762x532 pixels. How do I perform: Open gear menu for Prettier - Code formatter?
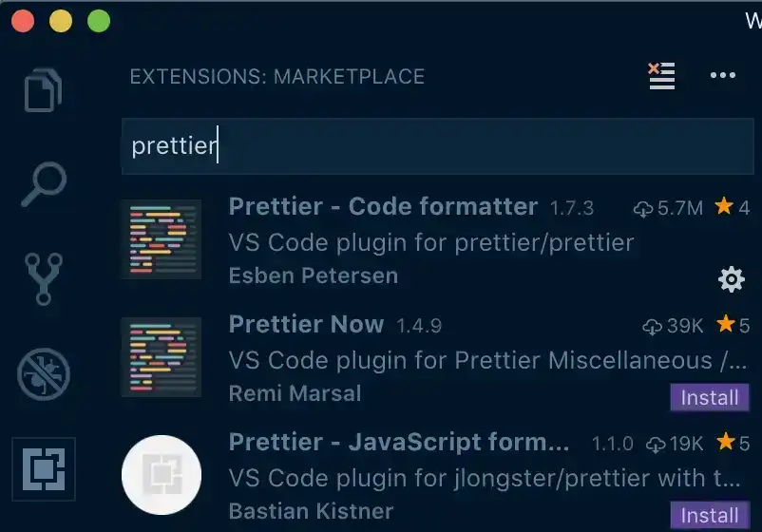pyautogui.click(x=732, y=279)
